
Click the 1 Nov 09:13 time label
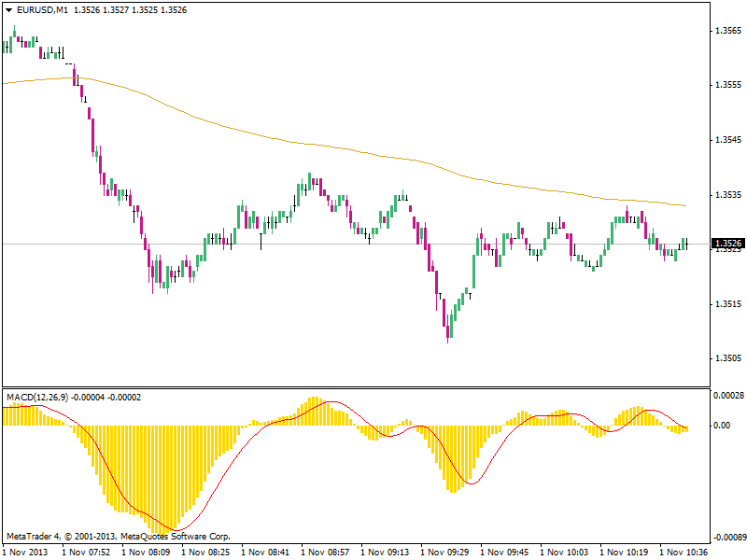[385, 552]
